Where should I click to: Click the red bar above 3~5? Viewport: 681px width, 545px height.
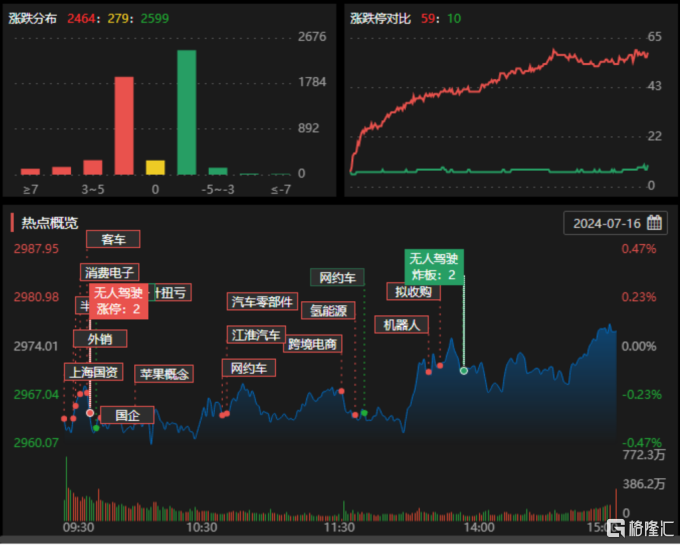(x=93, y=168)
